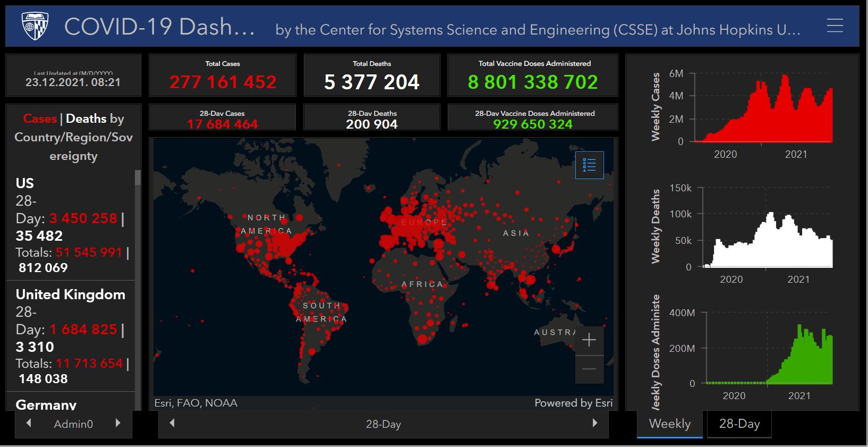Click Esri, FAO, NOAA attribution
This screenshot has width=868, height=448.
pyautogui.click(x=196, y=403)
